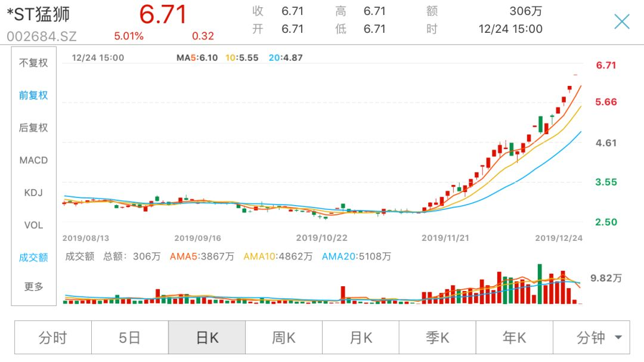Click the 12/24 15:00 time in header
The height and width of the screenshot is (362, 644).
point(510,29)
